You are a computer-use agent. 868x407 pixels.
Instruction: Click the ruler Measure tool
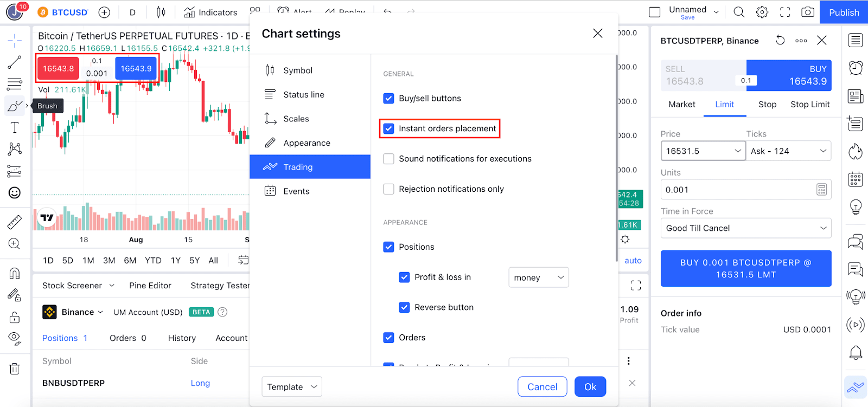pos(15,222)
